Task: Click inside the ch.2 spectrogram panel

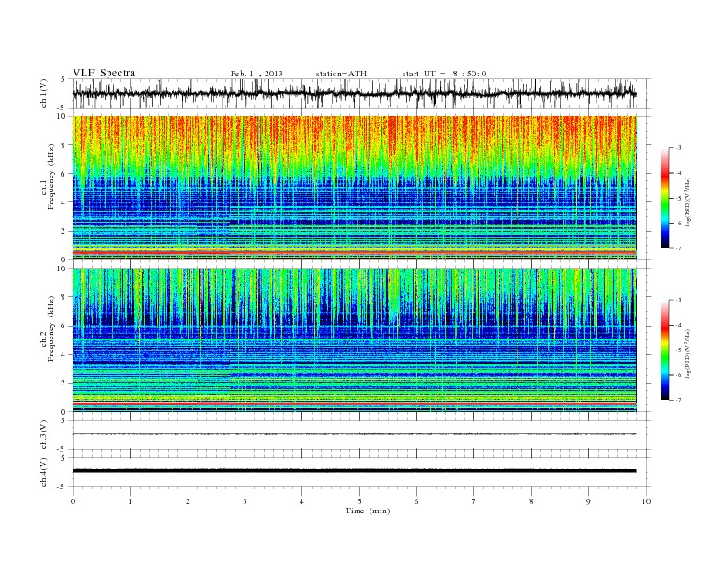Action: coord(355,340)
